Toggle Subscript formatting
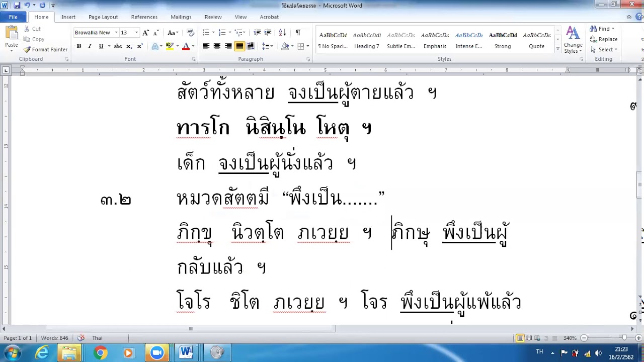The width and height of the screenshot is (644, 362). tap(129, 46)
